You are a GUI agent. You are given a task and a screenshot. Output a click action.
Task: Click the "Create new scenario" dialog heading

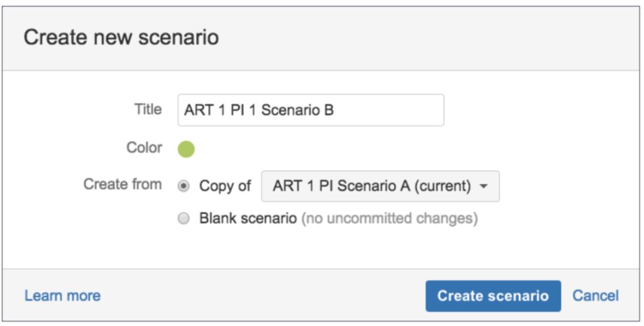tap(121, 38)
